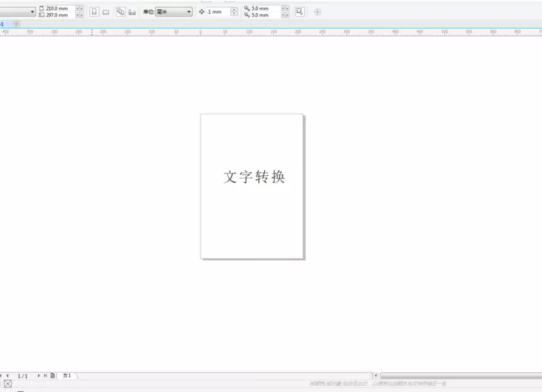Click the page height stepper arrows
This screenshot has width=542, height=392.
[80, 15]
